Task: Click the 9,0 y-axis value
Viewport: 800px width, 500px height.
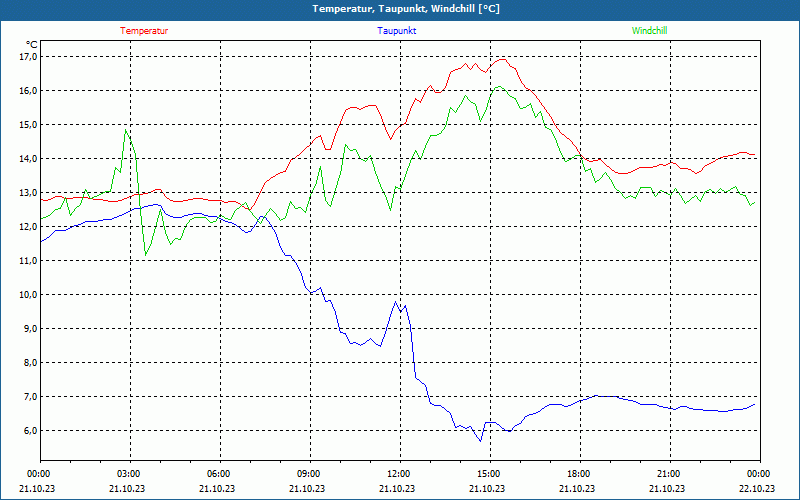Action: coord(31,329)
